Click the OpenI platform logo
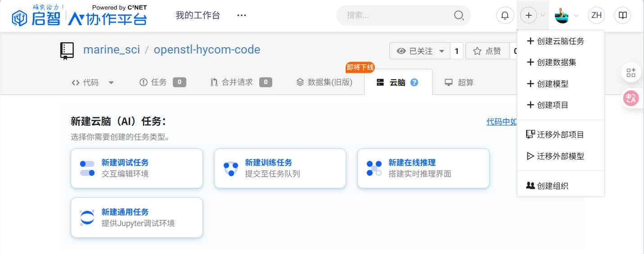Image resolution: width=644 pixels, height=254 pixels. click(x=79, y=16)
